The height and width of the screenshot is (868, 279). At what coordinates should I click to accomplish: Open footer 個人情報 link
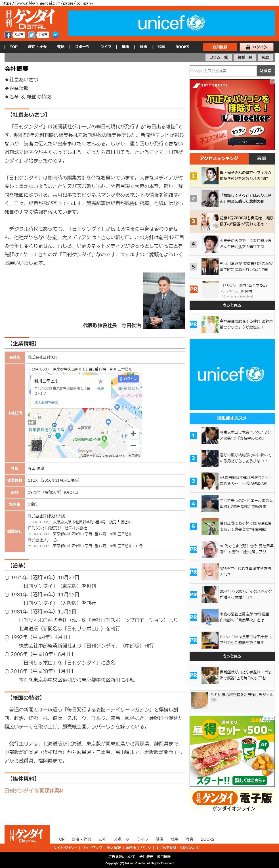tap(114, 848)
